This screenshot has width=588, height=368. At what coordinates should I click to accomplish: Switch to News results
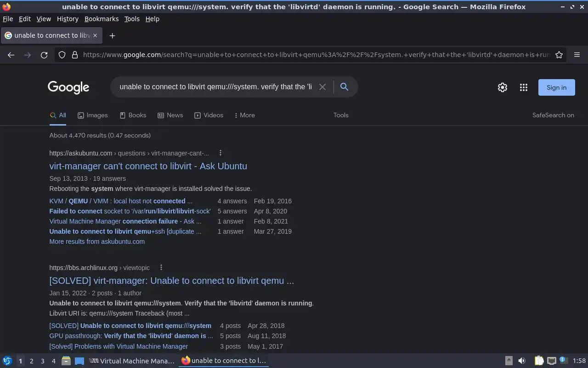pos(170,115)
